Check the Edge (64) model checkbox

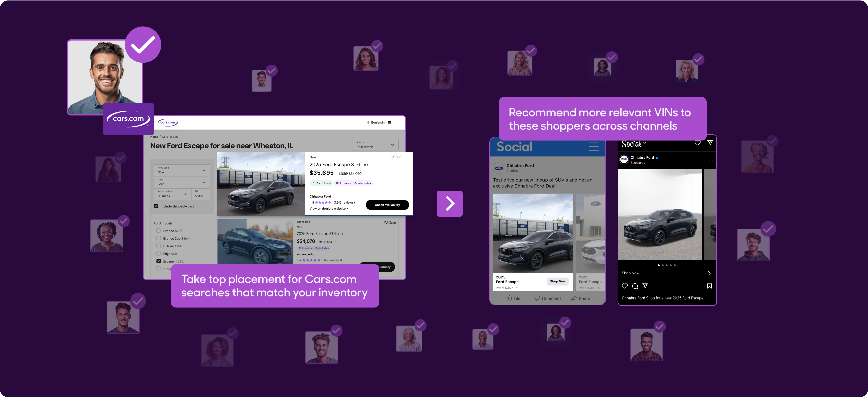(x=158, y=253)
